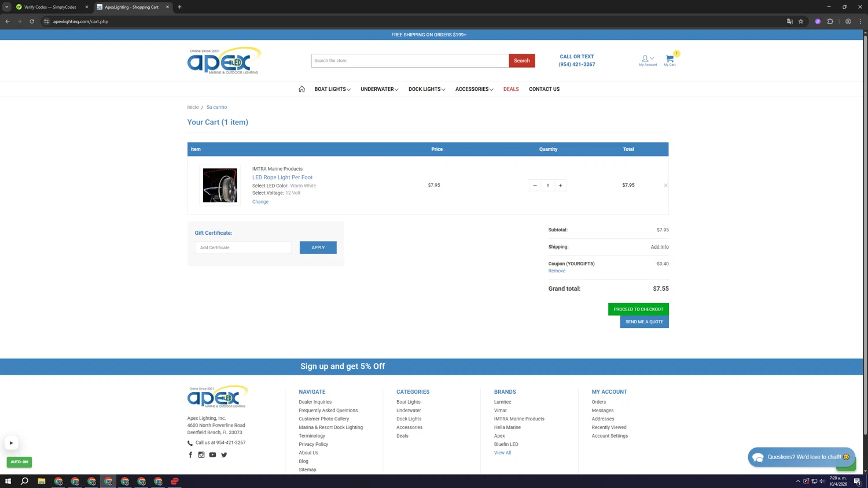Open the Extensions puzzle menu
This screenshot has width=868, height=488.
click(x=830, y=21)
